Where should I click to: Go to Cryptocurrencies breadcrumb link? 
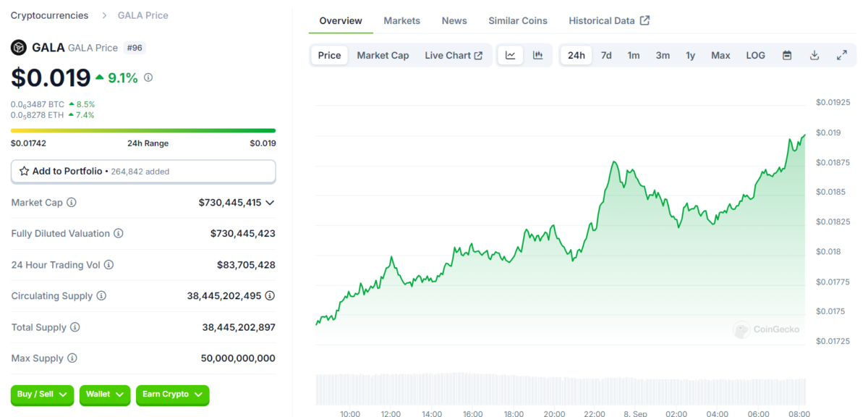[49, 15]
